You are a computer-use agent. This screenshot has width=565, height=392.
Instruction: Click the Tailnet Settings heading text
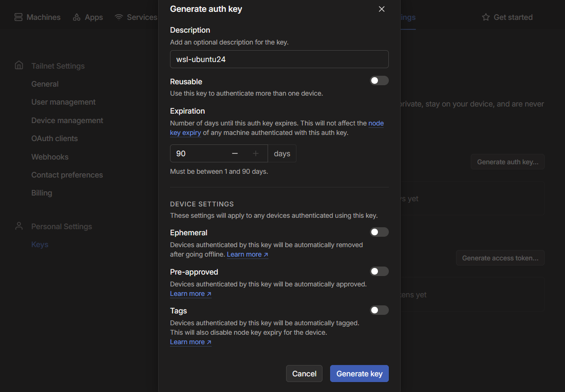point(58,66)
